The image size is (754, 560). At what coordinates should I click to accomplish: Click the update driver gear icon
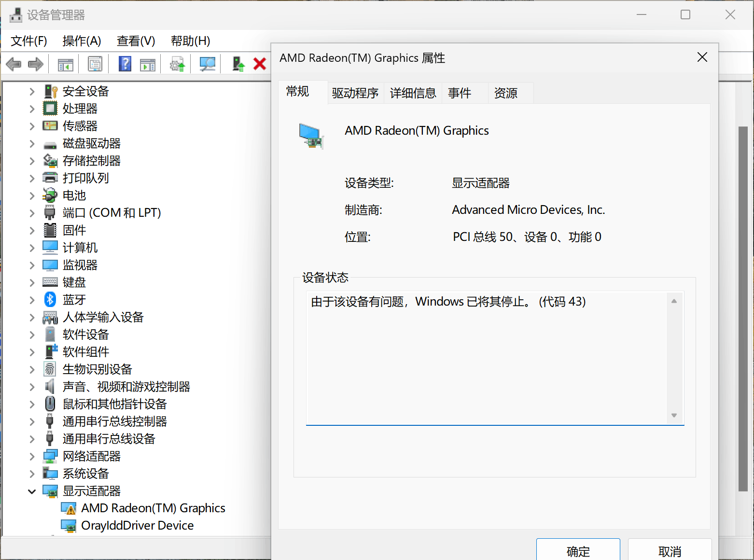178,64
